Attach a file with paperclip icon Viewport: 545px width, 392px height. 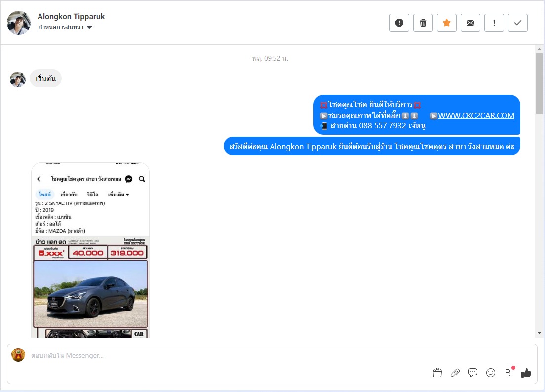[455, 373]
